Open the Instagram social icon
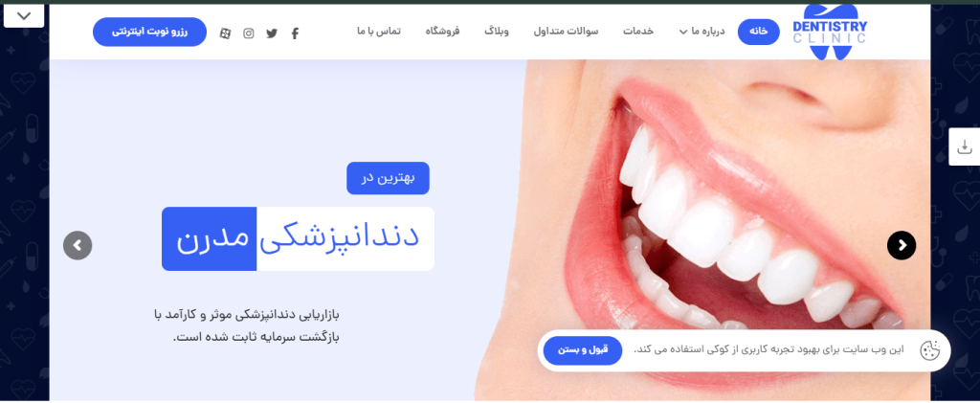Viewport: 980px width, 403px height. 249,34
